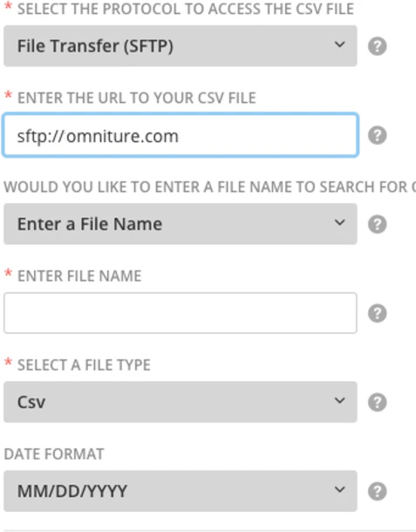Open the File Transfer (SFTP) protocol dropdown

[181, 46]
